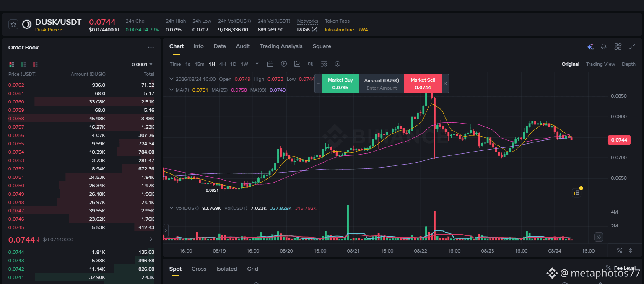Toggle percentage scale on price axis
The height and width of the screenshot is (284, 644).
(x=620, y=250)
